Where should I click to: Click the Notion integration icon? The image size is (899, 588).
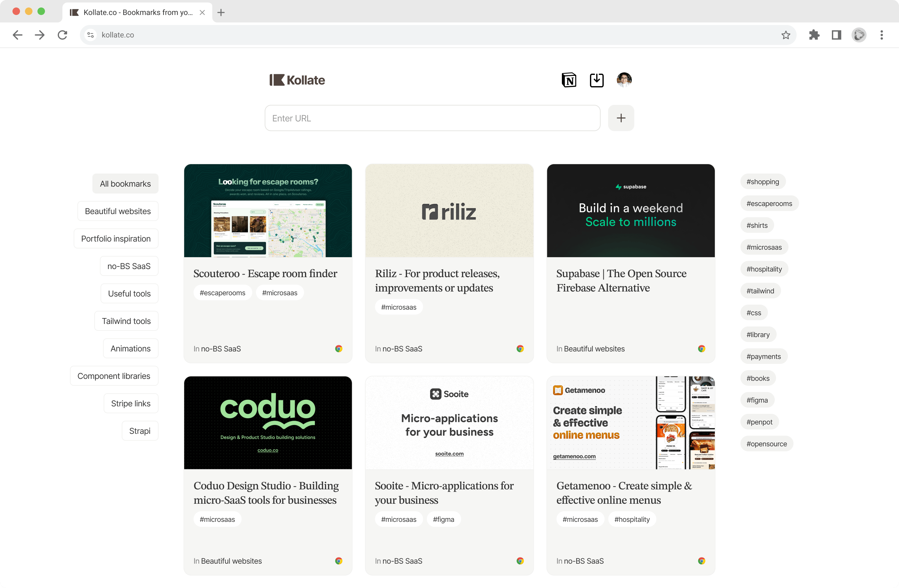(x=568, y=80)
